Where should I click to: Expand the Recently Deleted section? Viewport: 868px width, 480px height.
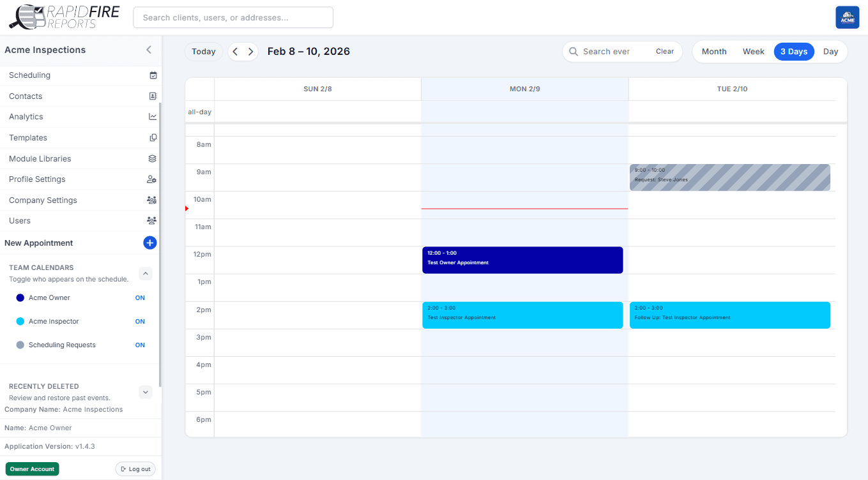click(x=145, y=392)
